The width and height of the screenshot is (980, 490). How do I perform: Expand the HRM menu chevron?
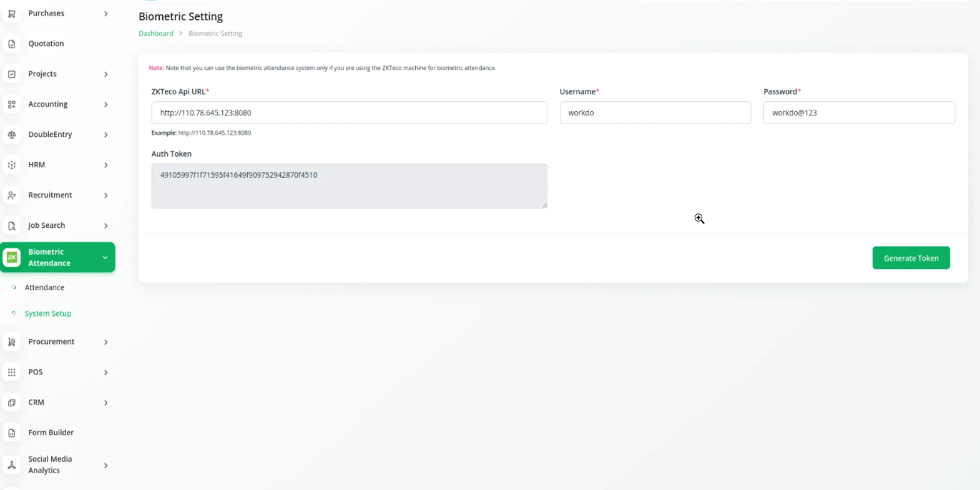(105, 165)
